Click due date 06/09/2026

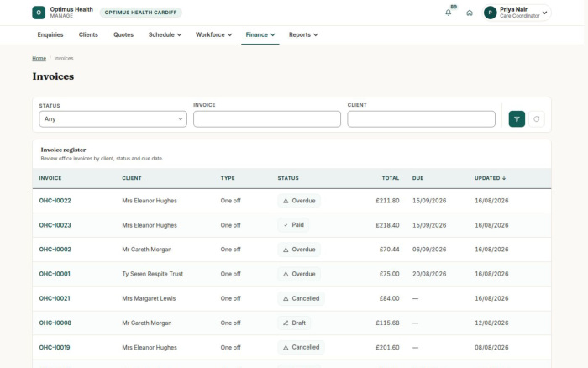pyautogui.click(x=429, y=250)
